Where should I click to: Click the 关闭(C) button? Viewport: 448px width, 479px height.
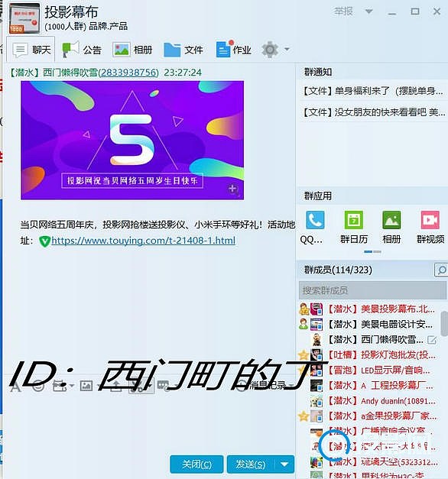196,464
